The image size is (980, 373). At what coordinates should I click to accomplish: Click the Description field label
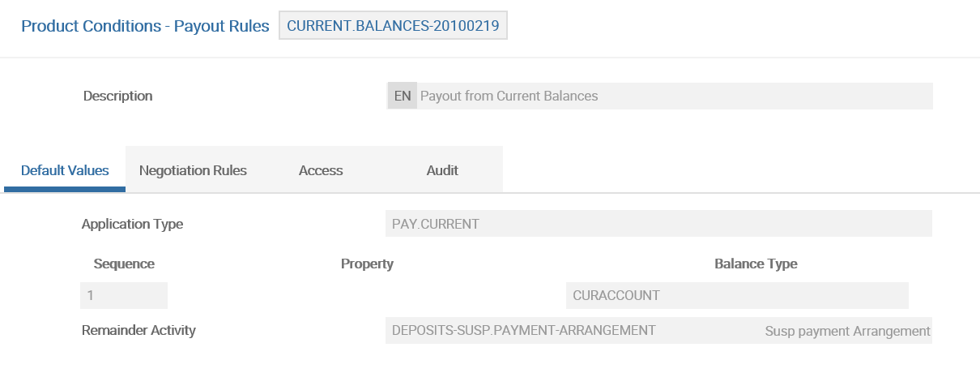(117, 96)
